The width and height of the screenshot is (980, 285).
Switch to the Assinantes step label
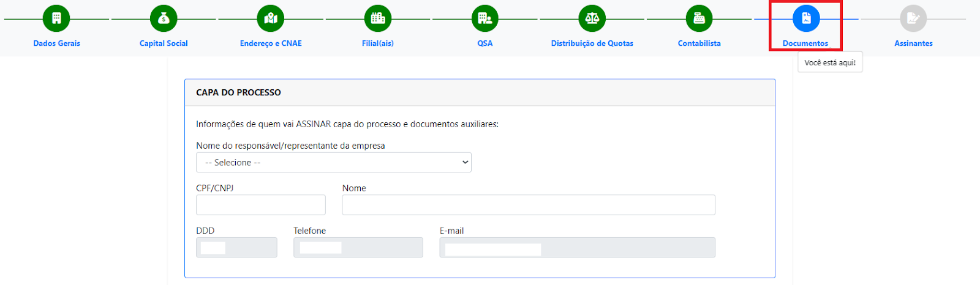(x=913, y=43)
